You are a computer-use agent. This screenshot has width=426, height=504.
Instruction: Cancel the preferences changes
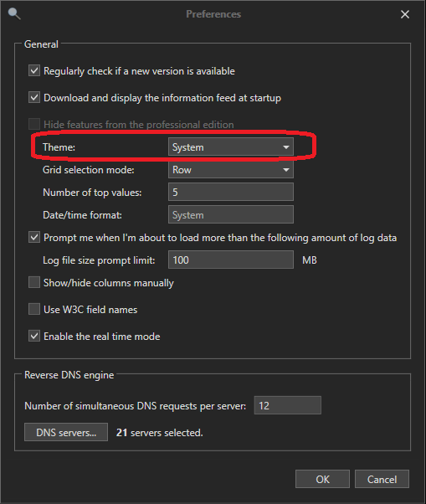pyautogui.click(x=382, y=479)
